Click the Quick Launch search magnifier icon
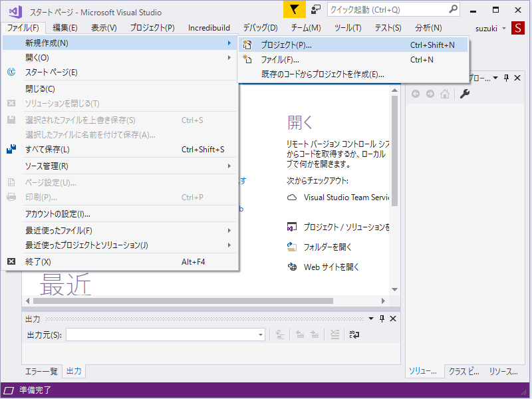The width and height of the screenshot is (532, 399). pyautogui.click(x=453, y=10)
